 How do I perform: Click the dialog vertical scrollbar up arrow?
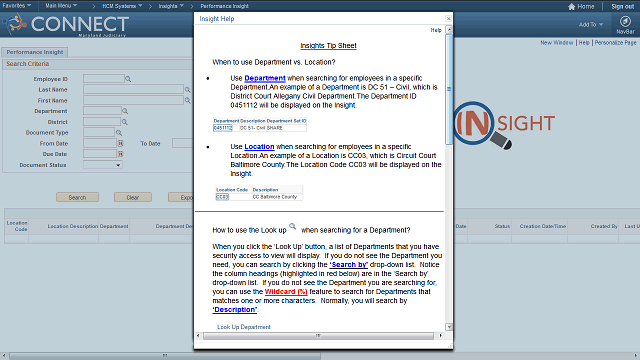[x=449, y=30]
